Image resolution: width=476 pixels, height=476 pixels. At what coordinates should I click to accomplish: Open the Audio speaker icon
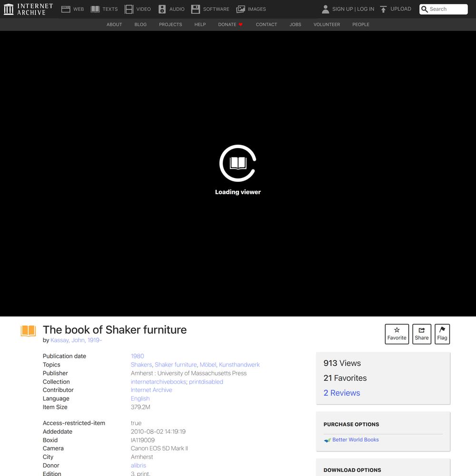click(x=162, y=9)
